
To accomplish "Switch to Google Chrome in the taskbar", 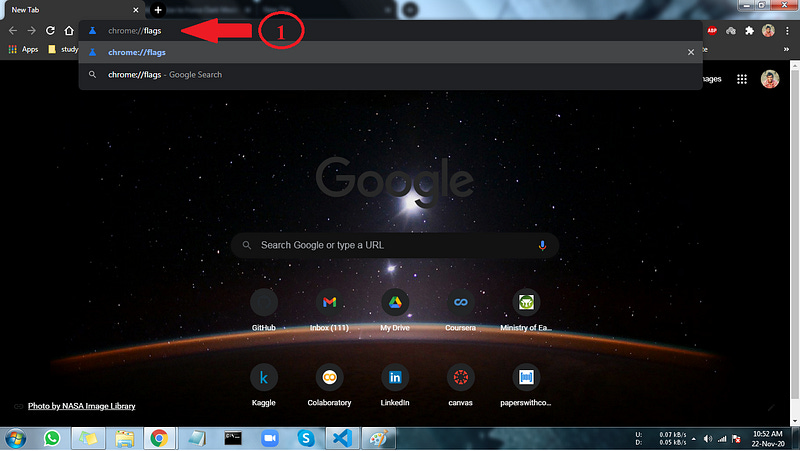I will (159, 439).
